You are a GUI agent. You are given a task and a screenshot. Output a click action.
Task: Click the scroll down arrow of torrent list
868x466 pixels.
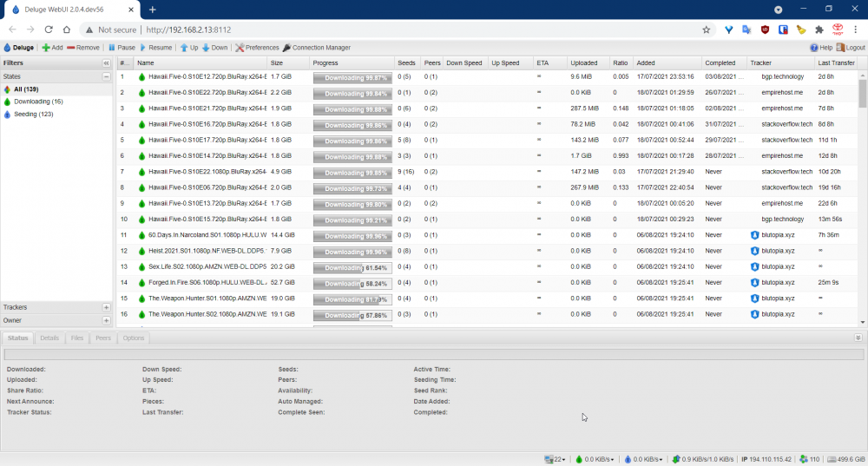[x=863, y=322]
